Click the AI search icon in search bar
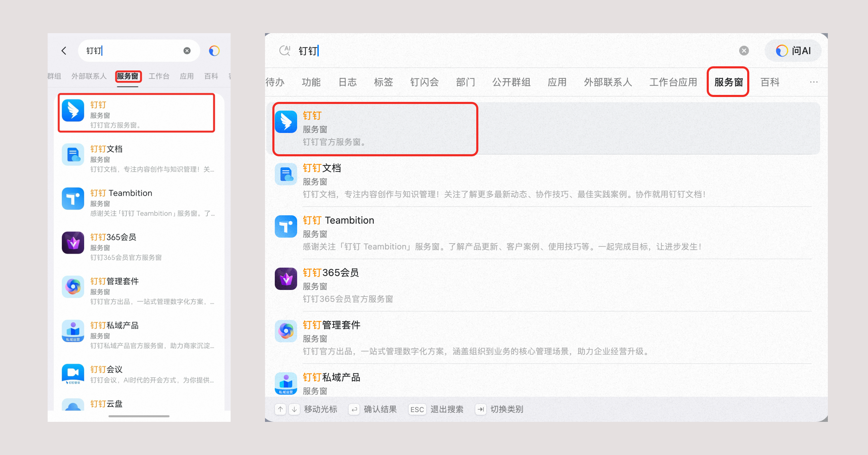 point(285,51)
